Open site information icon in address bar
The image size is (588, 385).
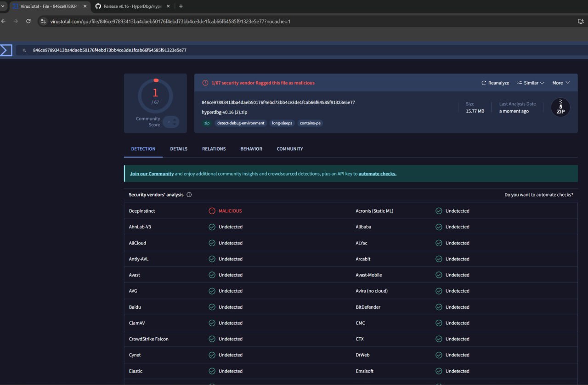(x=43, y=21)
